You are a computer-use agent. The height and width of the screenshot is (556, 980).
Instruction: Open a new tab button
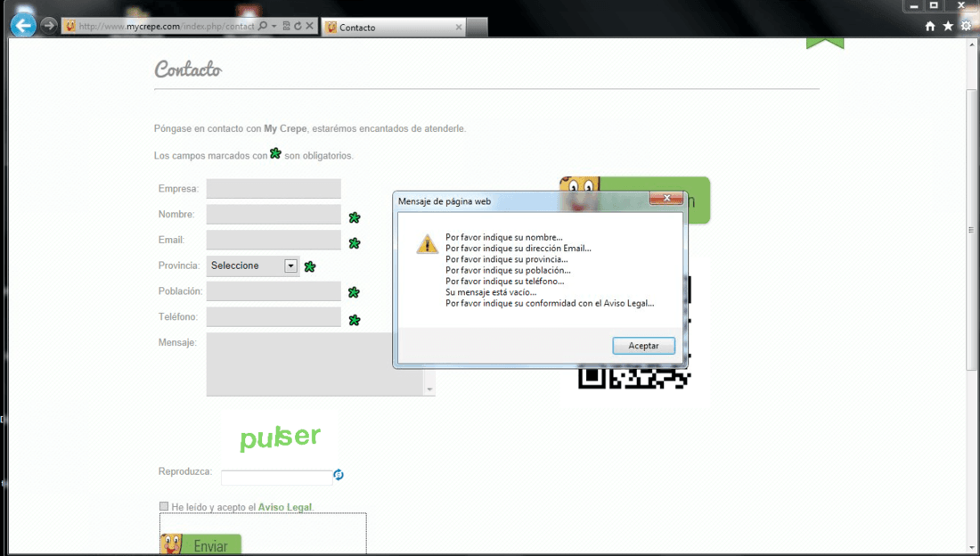coord(477,28)
